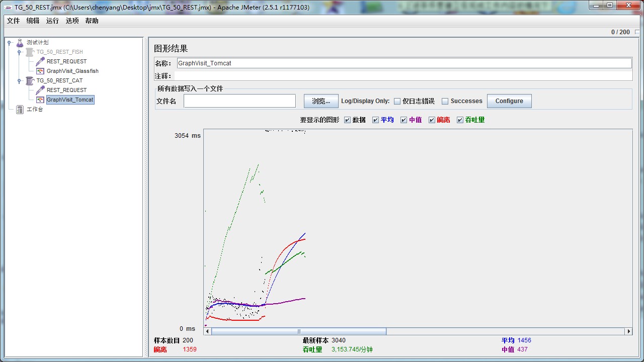Select the GraphVisit_Tomcat listener gauge icon

click(40, 100)
